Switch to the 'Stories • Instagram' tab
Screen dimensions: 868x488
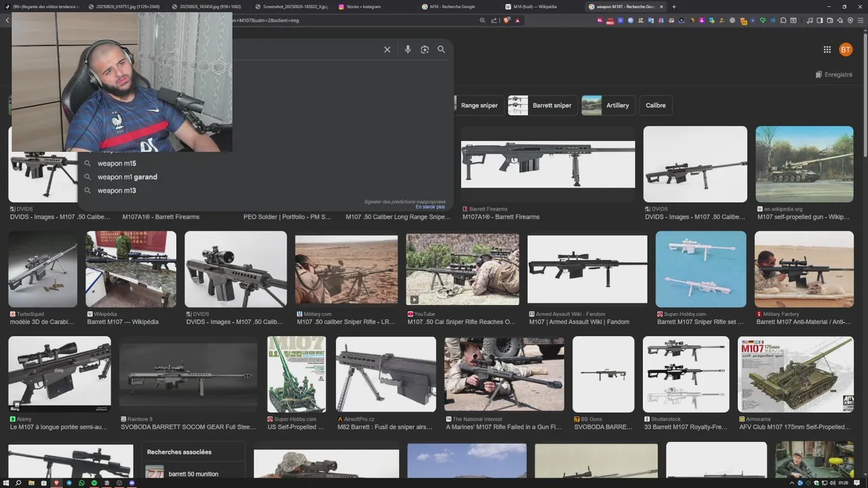tap(374, 7)
